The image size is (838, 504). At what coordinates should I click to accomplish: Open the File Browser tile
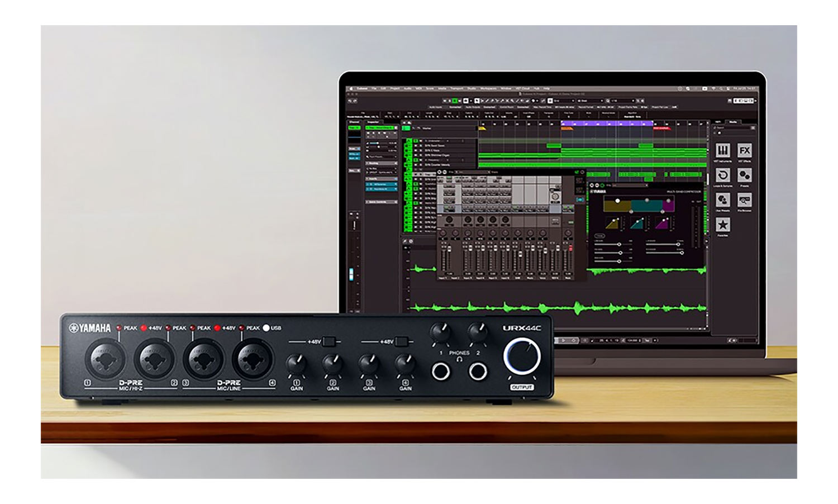745,200
